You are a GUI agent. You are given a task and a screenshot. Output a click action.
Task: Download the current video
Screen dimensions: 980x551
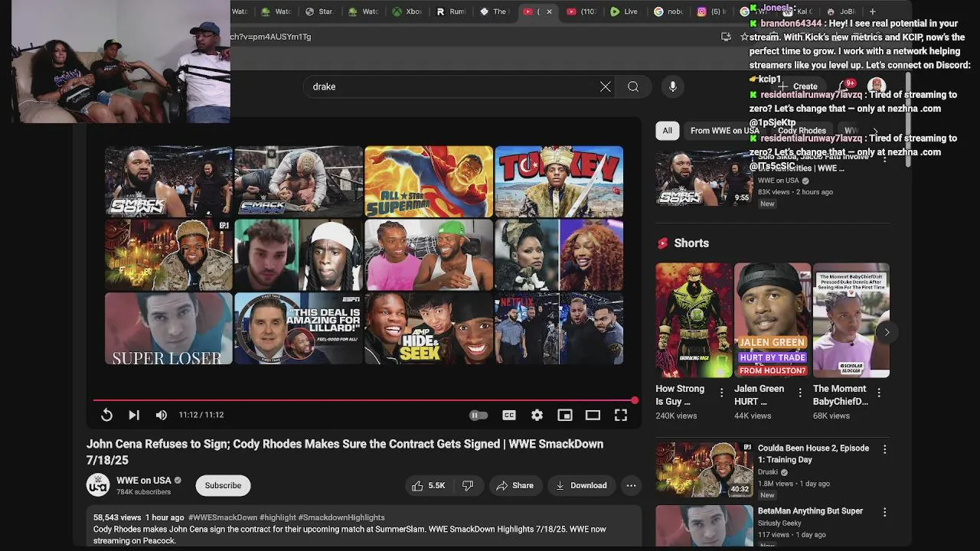[x=581, y=485]
